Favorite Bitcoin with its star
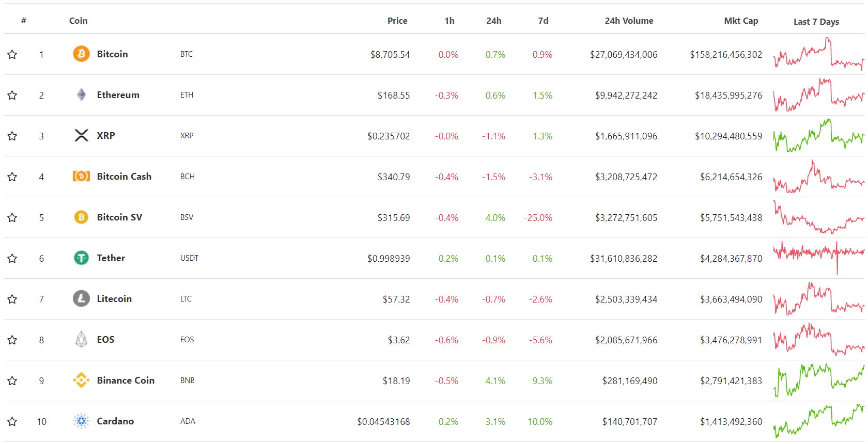868x444 pixels. [12, 54]
